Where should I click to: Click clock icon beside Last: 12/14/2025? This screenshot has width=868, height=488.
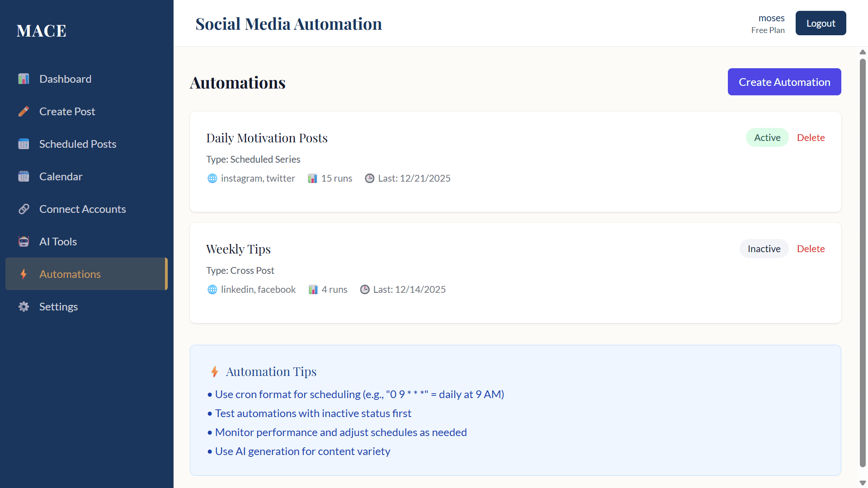[364, 290]
